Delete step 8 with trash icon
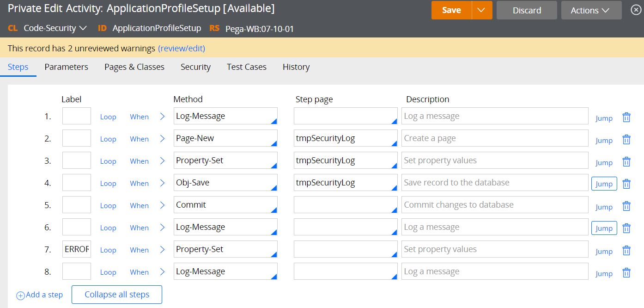The image size is (644, 308). pos(626,272)
